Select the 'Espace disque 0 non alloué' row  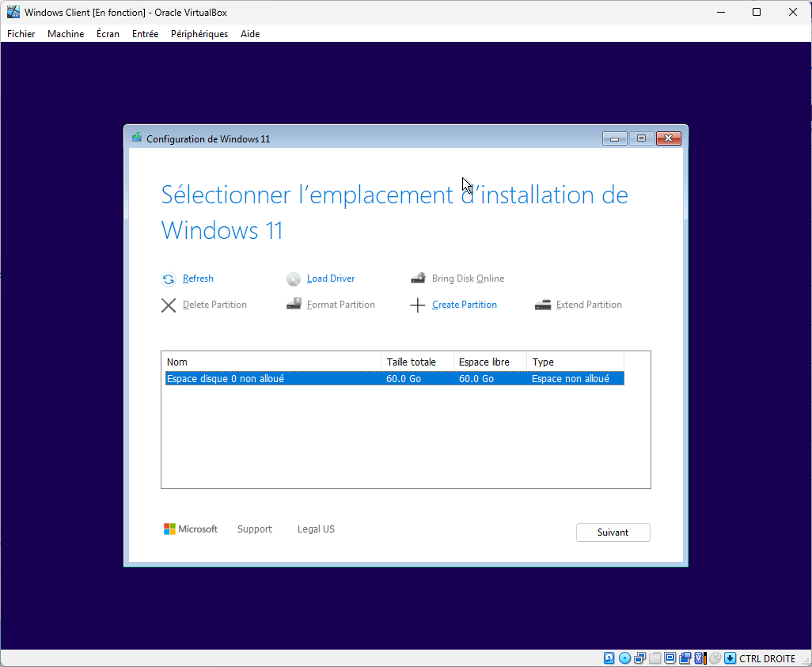[395, 378]
